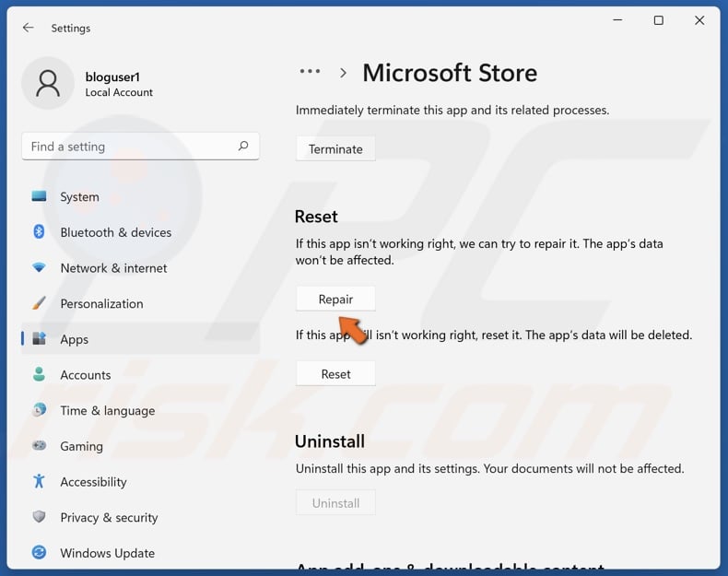The image size is (728, 576).
Task: Open Accessibility settings
Action: (x=93, y=482)
